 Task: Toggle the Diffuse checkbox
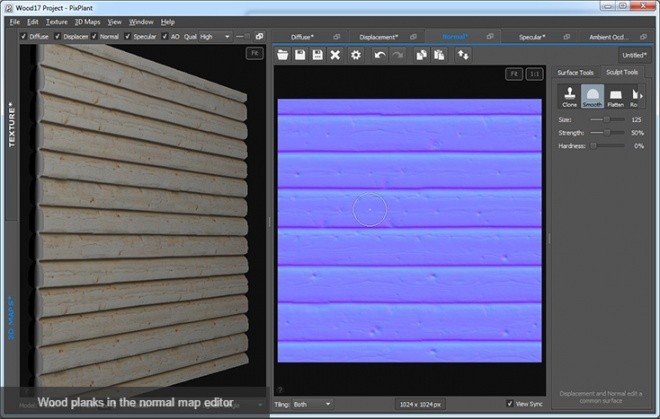24,37
